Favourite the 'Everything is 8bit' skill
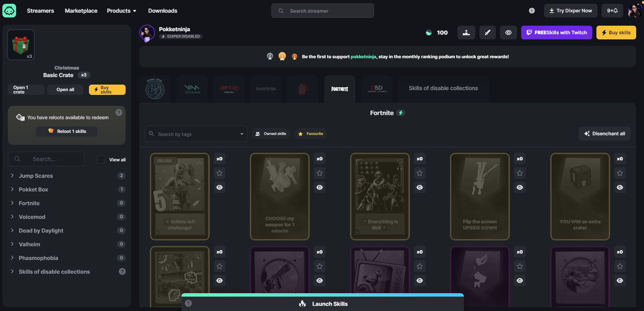 tap(420, 173)
